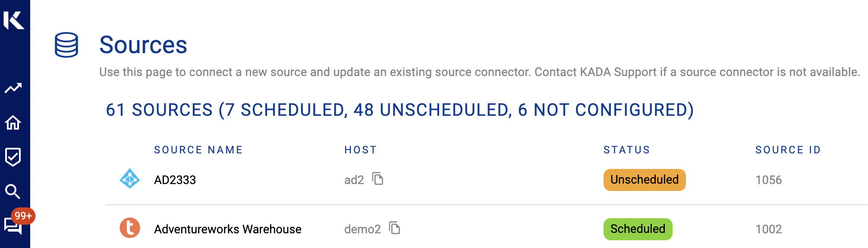Go to Home via sidebar icon
This screenshot has height=248, width=868.
[13, 123]
